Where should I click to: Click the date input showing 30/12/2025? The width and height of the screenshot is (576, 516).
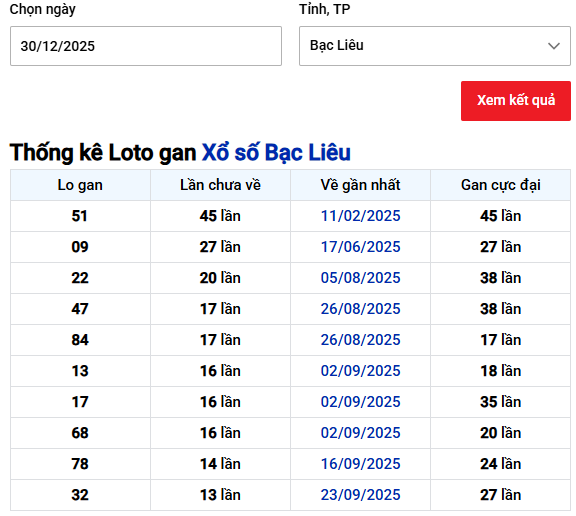coord(146,46)
